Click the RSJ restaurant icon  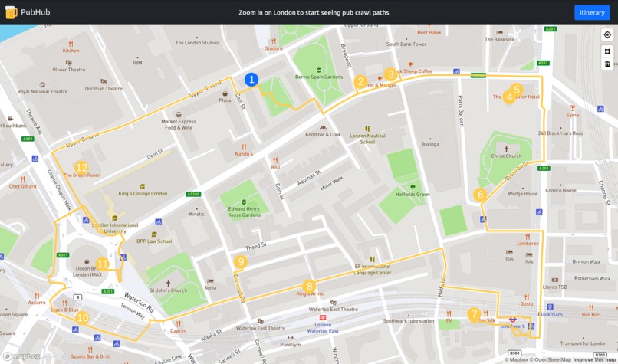pos(275,160)
